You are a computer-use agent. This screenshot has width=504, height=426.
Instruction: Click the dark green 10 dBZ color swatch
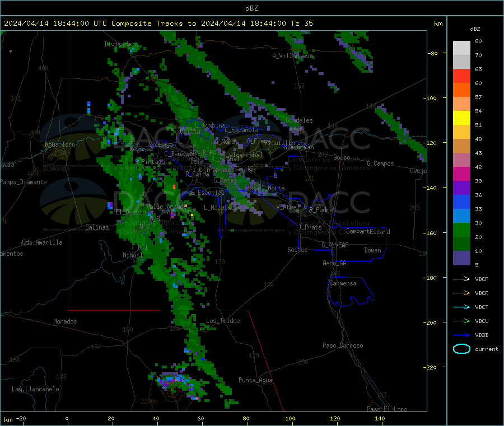point(461,244)
